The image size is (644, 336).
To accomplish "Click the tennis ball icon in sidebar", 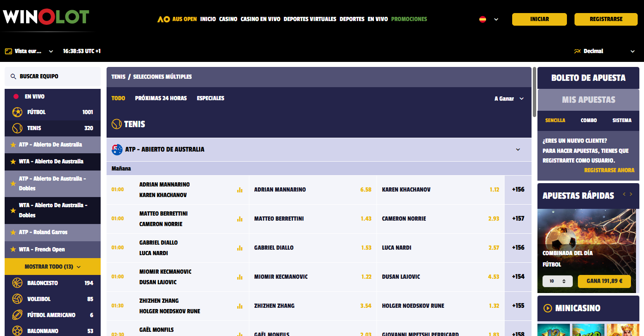I will point(17,128).
